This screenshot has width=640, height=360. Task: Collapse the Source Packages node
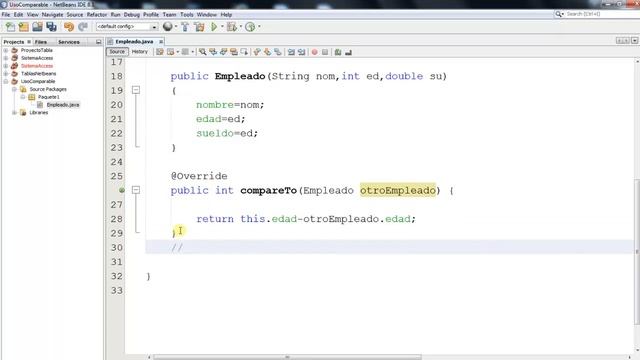14,89
